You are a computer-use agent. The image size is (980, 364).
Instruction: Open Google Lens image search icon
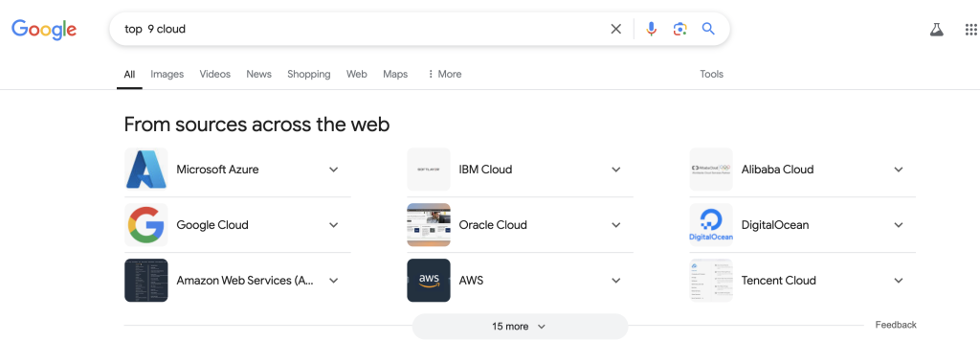pyautogui.click(x=680, y=29)
